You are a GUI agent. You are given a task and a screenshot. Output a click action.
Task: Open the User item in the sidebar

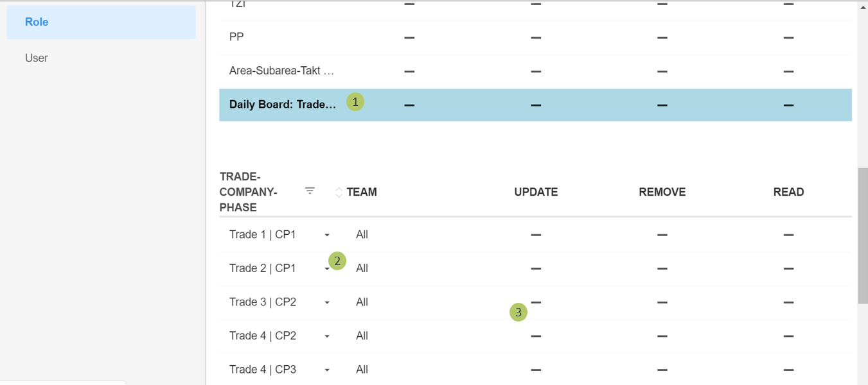[37, 58]
